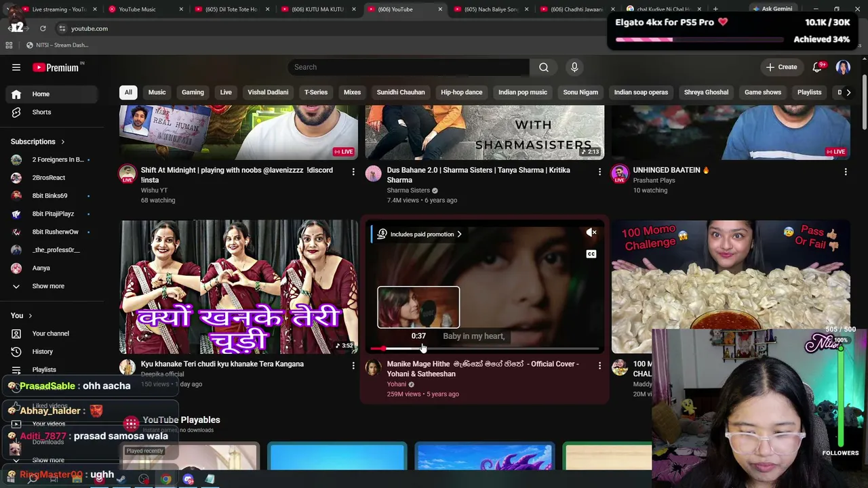Unmute the Manike Mage Hithe preview
868x488 pixels.
(591, 233)
